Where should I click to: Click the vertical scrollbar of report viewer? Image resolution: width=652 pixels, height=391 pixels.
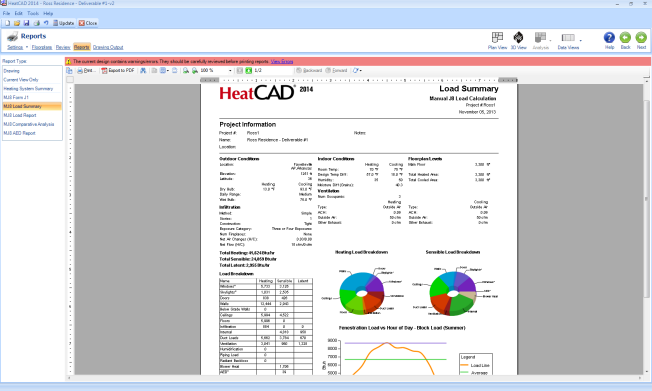point(646,198)
